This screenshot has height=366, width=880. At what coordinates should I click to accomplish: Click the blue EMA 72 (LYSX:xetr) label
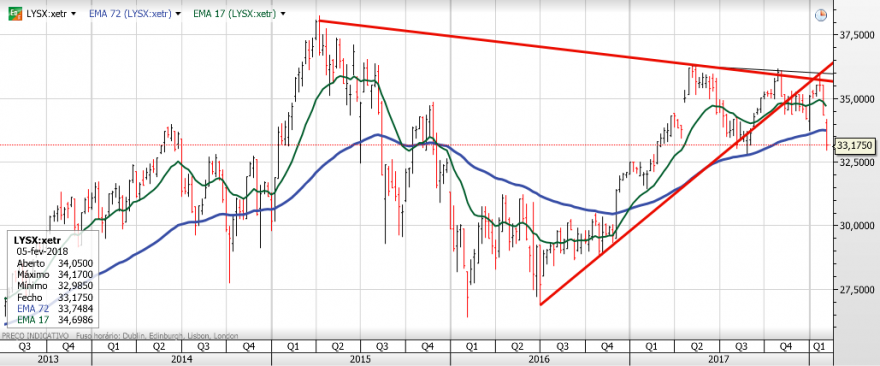tap(130, 14)
